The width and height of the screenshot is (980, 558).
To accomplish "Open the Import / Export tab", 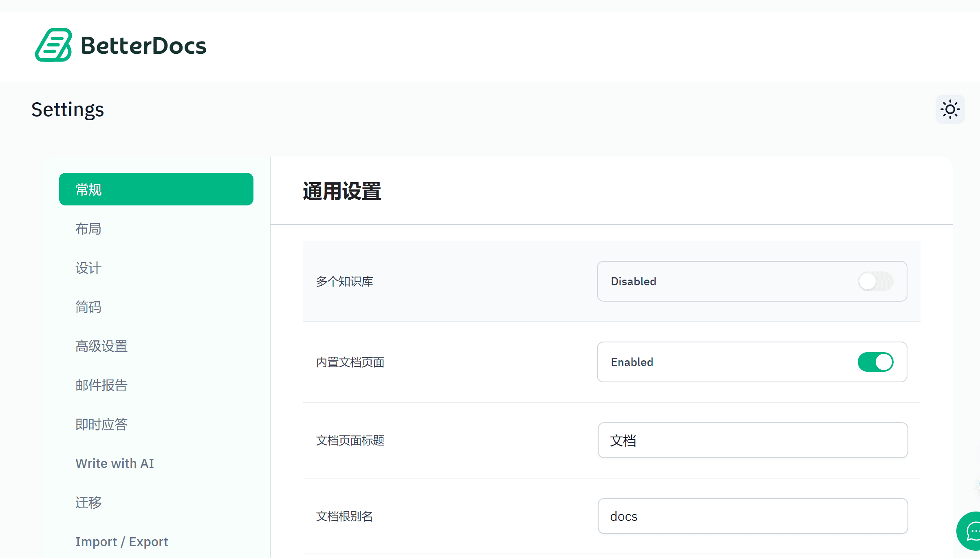I will (x=121, y=542).
